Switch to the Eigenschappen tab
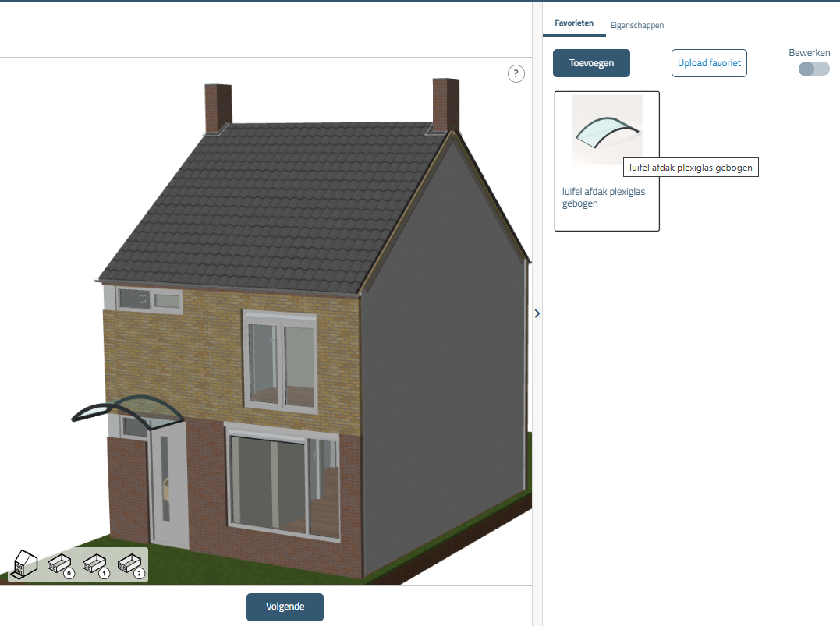Screen dimensions: 840x626 637,25
